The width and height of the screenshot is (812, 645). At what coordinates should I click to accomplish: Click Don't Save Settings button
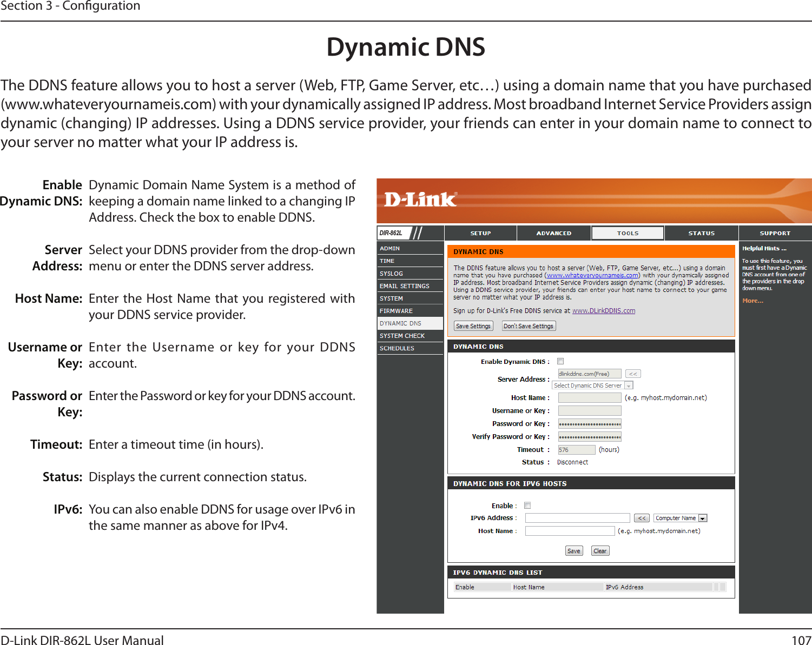coord(529,326)
